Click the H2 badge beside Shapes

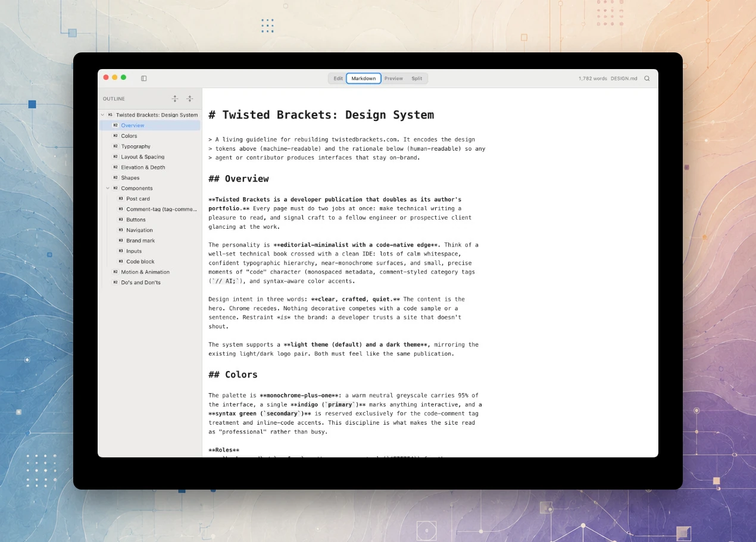click(x=115, y=177)
